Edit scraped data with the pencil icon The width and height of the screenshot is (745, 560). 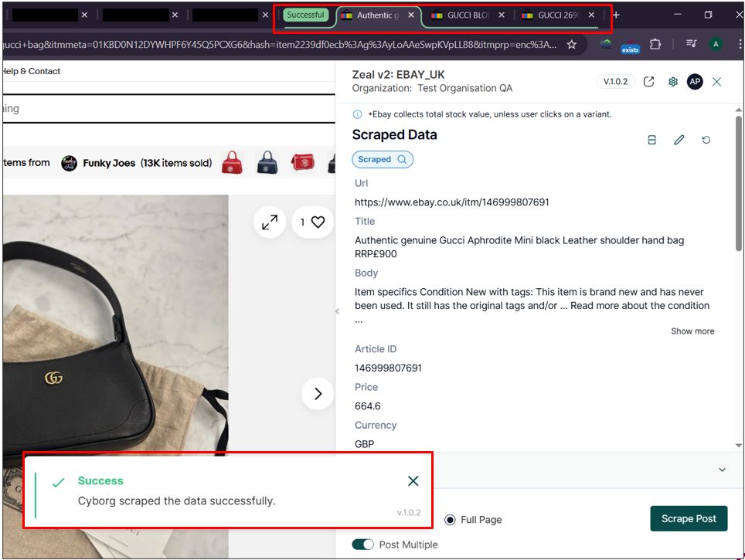pos(679,140)
